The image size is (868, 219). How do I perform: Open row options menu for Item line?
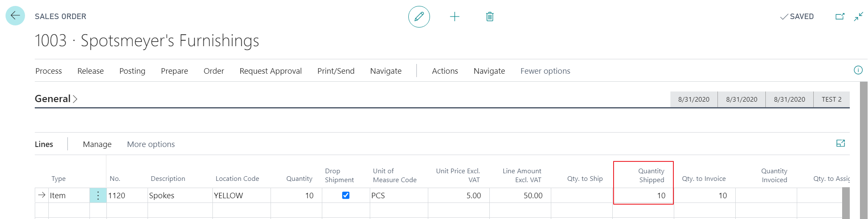98,196
